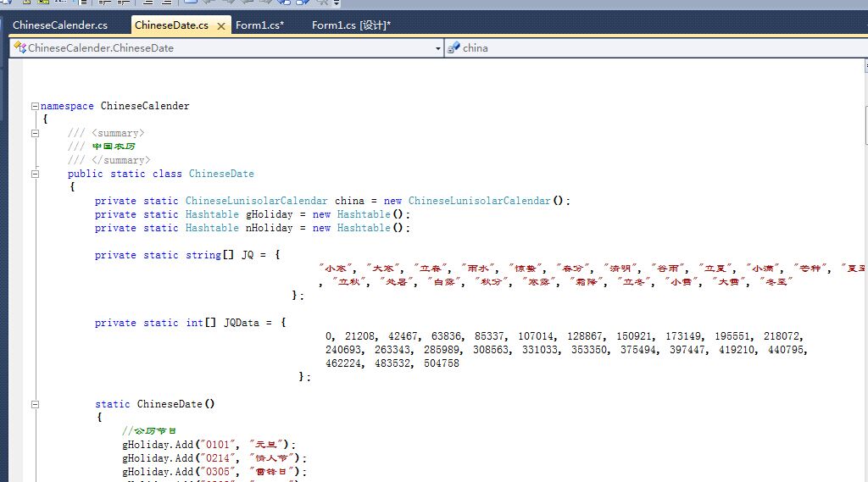The image size is (868, 482).
Task: Open the Form1.cs* code tab
Action: point(259,25)
